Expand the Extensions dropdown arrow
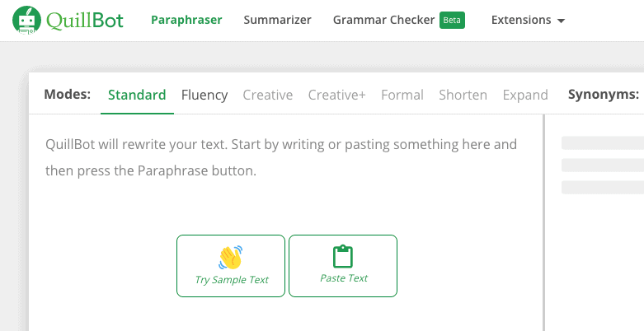The image size is (644, 331). coord(561,21)
